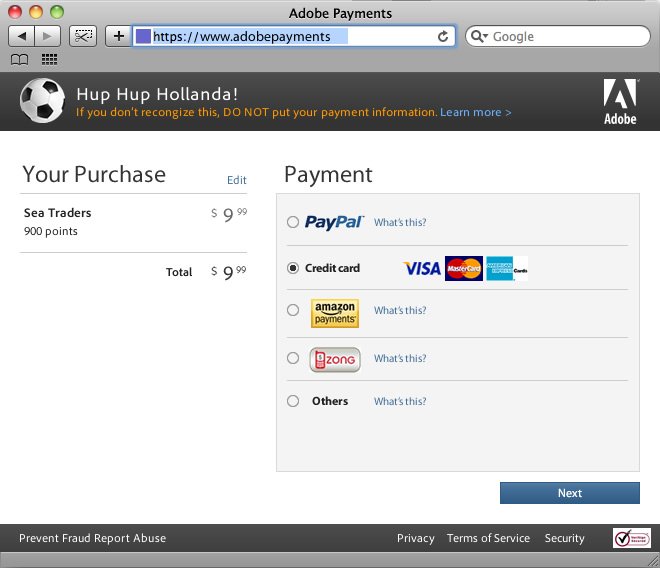Add a bookmark with the plus button
This screenshot has height=568, width=660.
point(119,36)
